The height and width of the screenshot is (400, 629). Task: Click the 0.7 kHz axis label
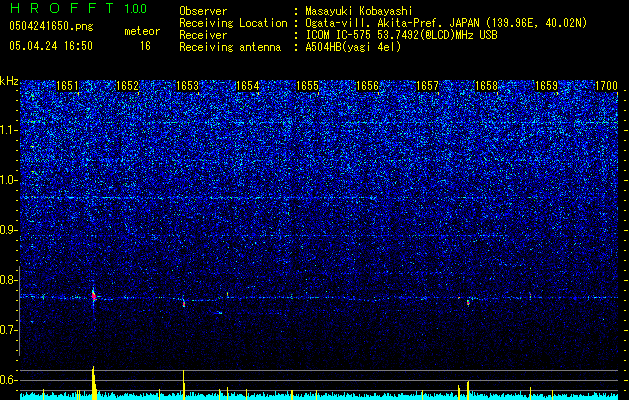coord(9,330)
